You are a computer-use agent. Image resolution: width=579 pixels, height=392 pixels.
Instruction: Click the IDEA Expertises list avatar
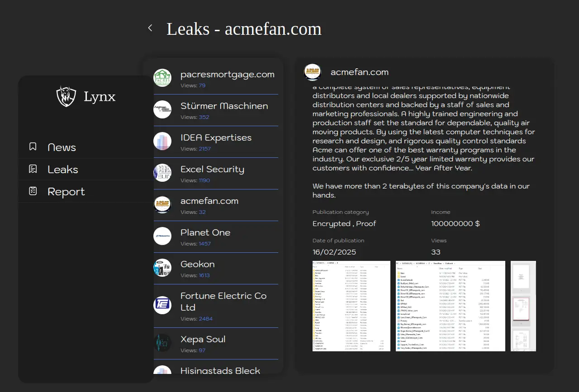click(162, 141)
